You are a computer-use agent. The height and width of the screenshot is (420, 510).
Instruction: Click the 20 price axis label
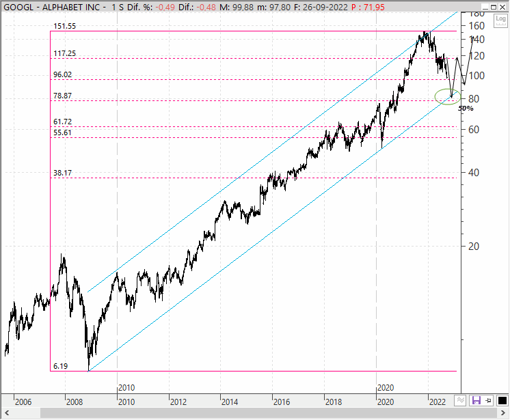click(x=474, y=247)
